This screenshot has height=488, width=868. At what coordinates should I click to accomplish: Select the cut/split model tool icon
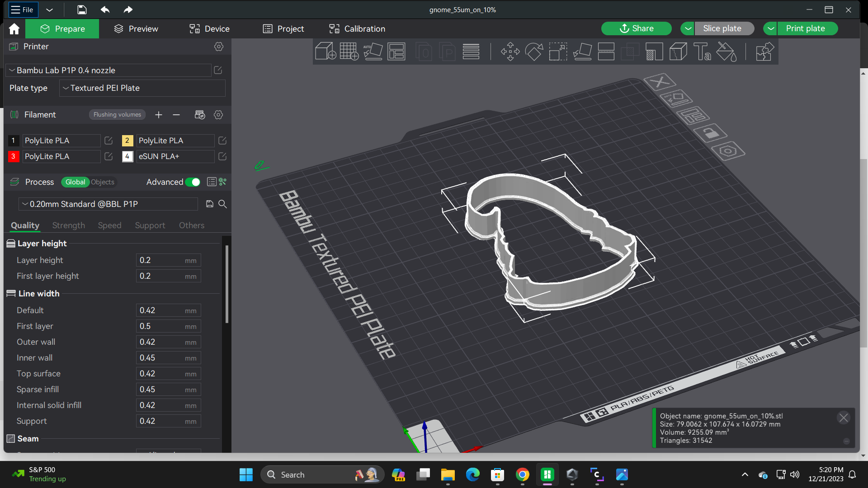pos(679,52)
